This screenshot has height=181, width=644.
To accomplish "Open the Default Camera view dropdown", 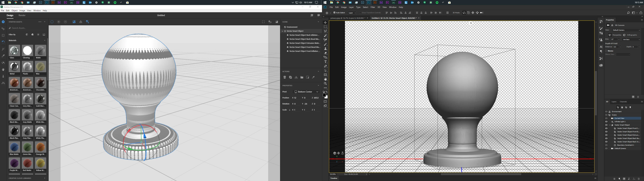I will 626,30.
